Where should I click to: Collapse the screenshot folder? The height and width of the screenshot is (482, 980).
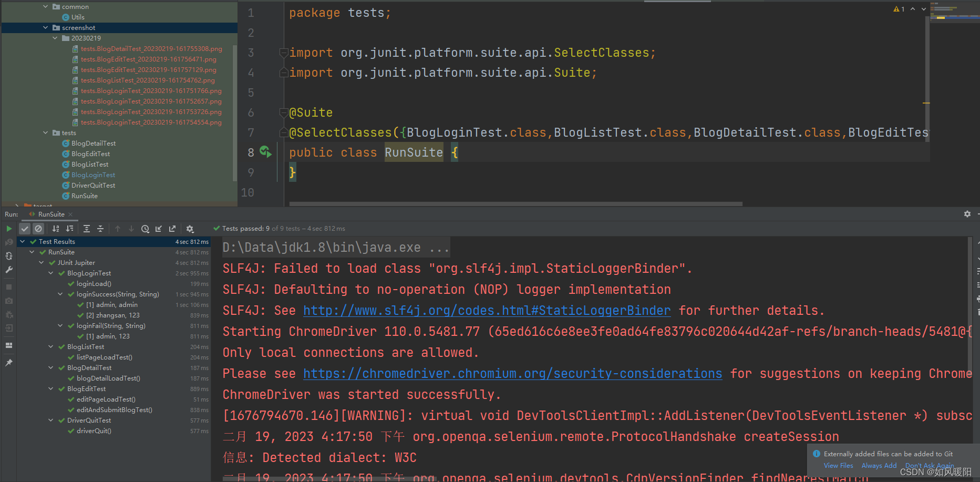(45, 28)
